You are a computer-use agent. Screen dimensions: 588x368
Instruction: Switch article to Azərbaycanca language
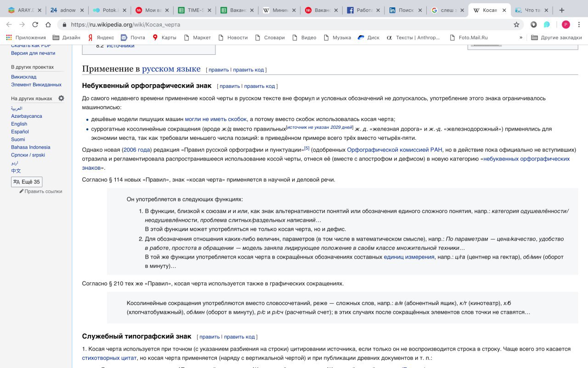point(27,116)
